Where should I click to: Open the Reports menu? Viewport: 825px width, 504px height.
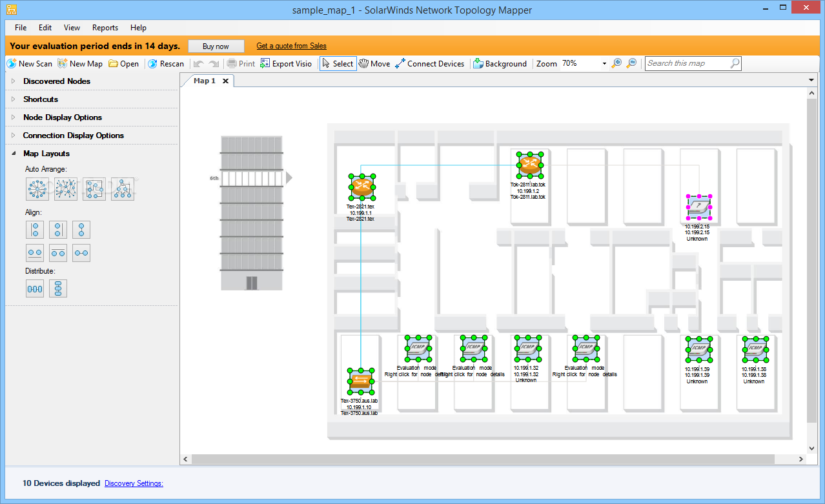point(105,28)
